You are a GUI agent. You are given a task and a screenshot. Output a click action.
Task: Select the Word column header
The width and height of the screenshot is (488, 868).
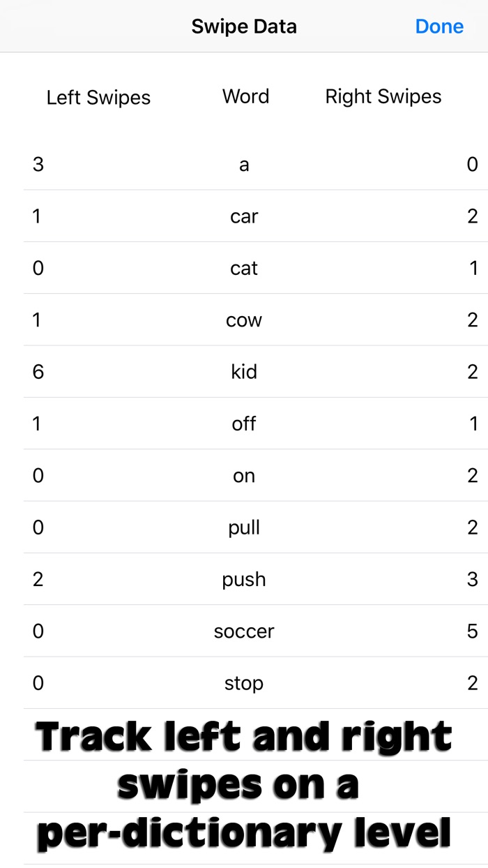click(245, 96)
